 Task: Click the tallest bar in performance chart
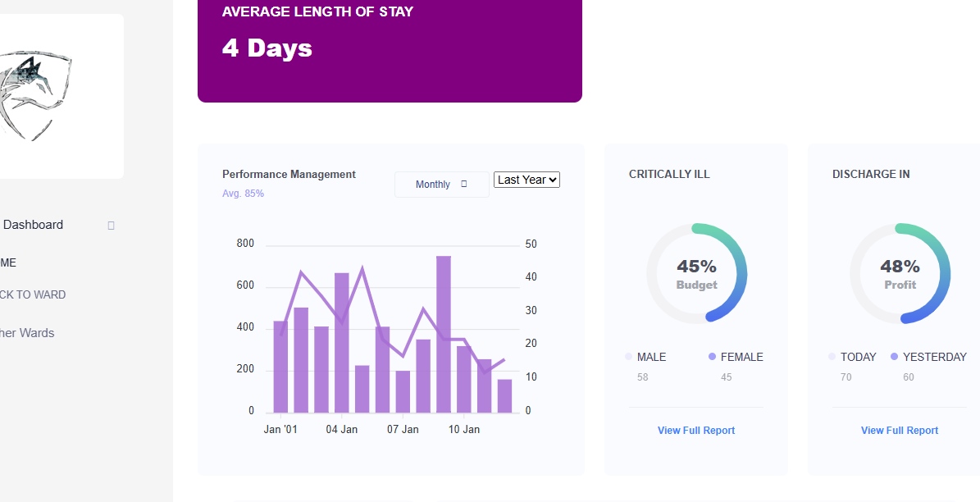(x=444, y=335)
